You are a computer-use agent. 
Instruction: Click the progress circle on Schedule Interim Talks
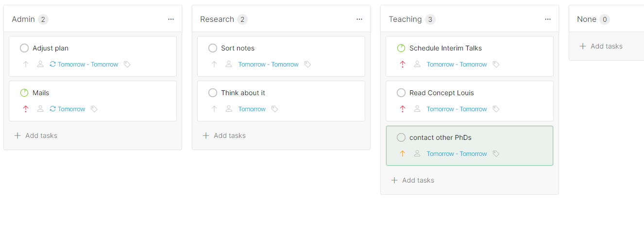click(x=401, y=48)
